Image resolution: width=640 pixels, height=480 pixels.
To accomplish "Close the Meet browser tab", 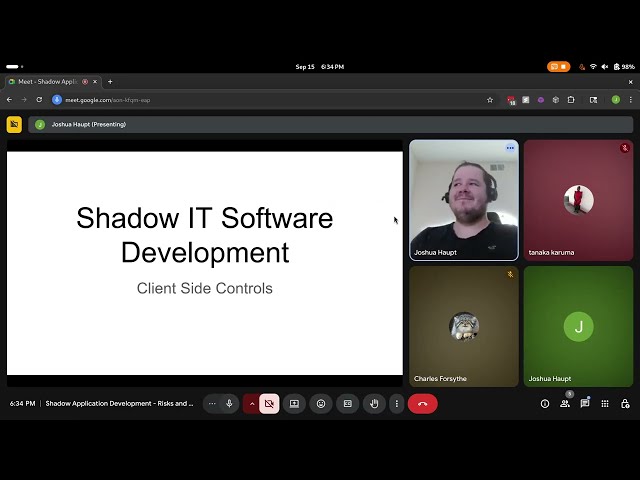I will point(95,82).
